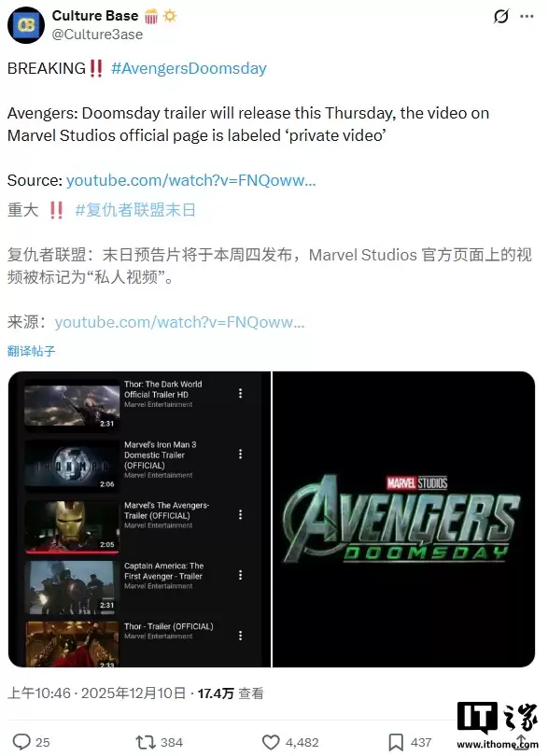
Task: Open the Avengers Doomsday logo image
Action: 403,519
